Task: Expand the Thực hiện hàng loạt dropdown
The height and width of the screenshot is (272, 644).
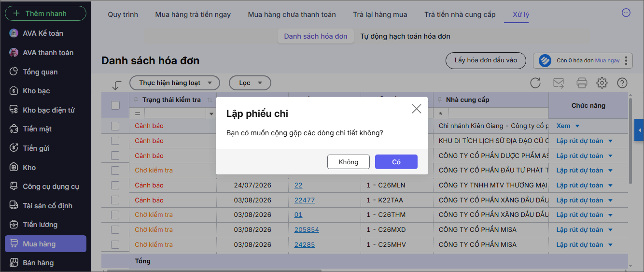Action: 175,83
